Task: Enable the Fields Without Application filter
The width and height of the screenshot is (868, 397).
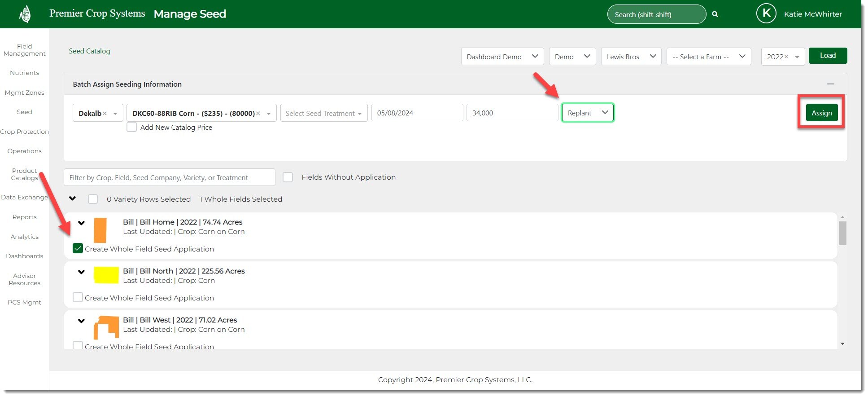Action: pyautogui.click(x=288, y=177)
